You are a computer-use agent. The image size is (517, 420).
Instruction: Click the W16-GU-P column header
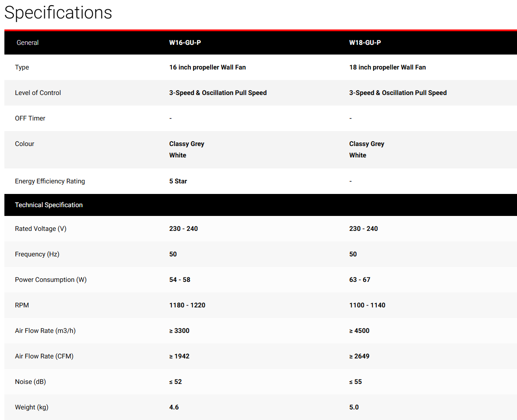click(185, 43)
